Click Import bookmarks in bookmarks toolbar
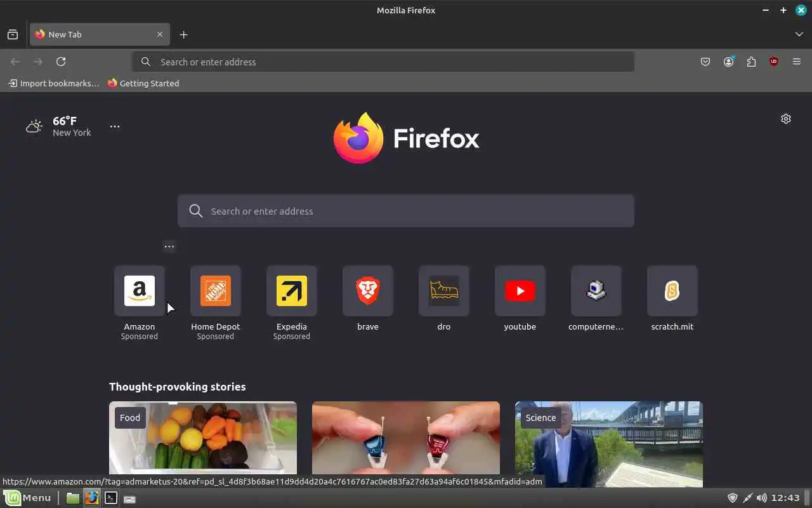The width and height of the screenshot is (812, 508). (x=53, y=83)
